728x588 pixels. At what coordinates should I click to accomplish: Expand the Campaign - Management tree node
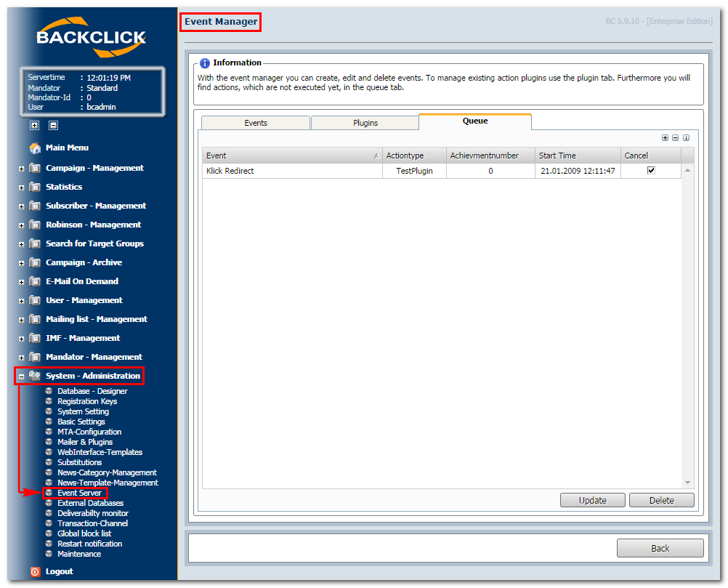(21, 169)
